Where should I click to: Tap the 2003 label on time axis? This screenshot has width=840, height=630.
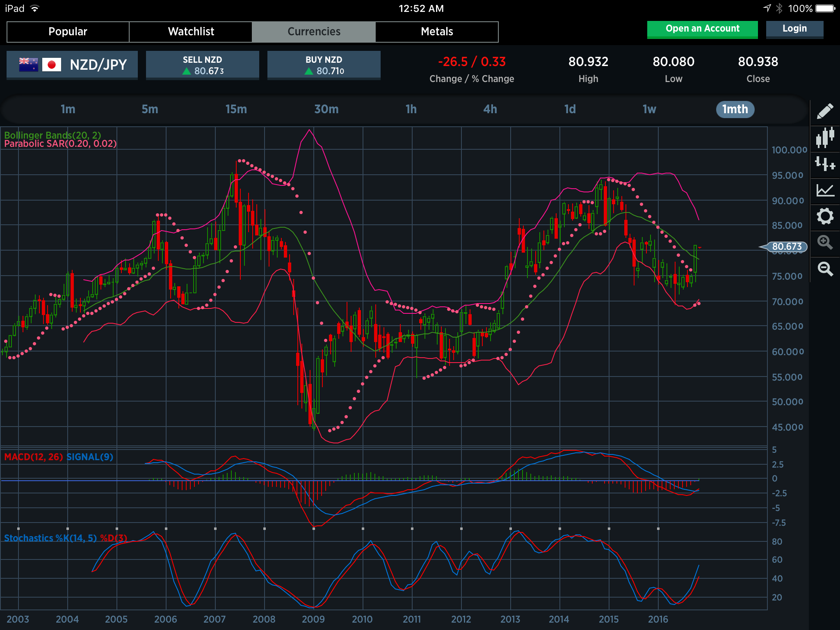click(18, 619)
